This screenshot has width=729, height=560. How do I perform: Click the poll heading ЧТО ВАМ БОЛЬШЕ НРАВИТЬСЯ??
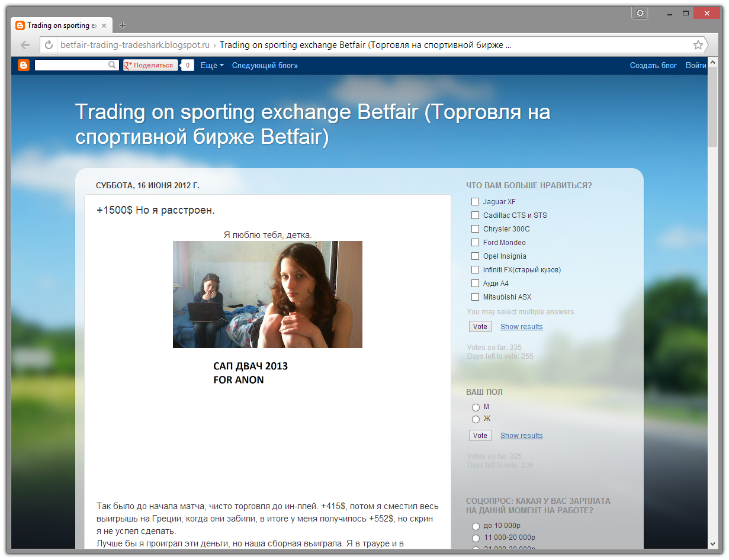(529, 185)
